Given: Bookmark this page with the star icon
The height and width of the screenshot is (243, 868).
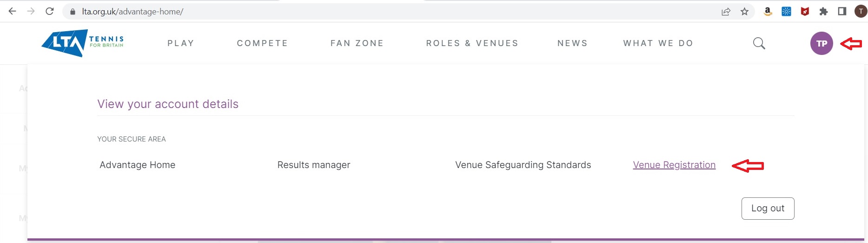Looking at the screenshot, I should pyautogui.click(x=745, y=12).
